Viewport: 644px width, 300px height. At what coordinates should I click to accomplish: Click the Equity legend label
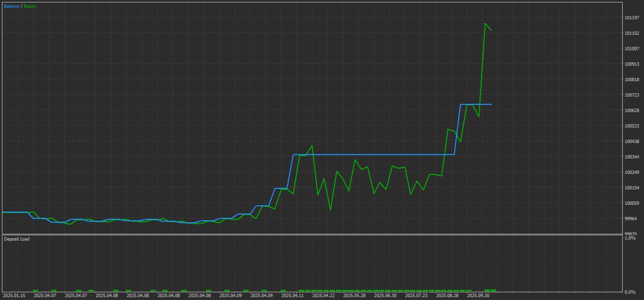coord(30,6)
